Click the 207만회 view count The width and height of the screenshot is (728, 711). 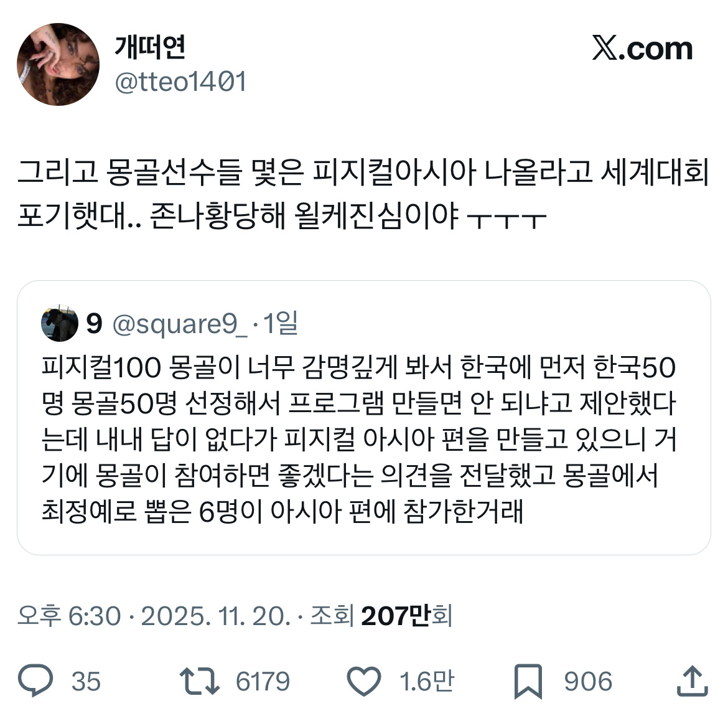pyautogui.click(x=406, y=616)
